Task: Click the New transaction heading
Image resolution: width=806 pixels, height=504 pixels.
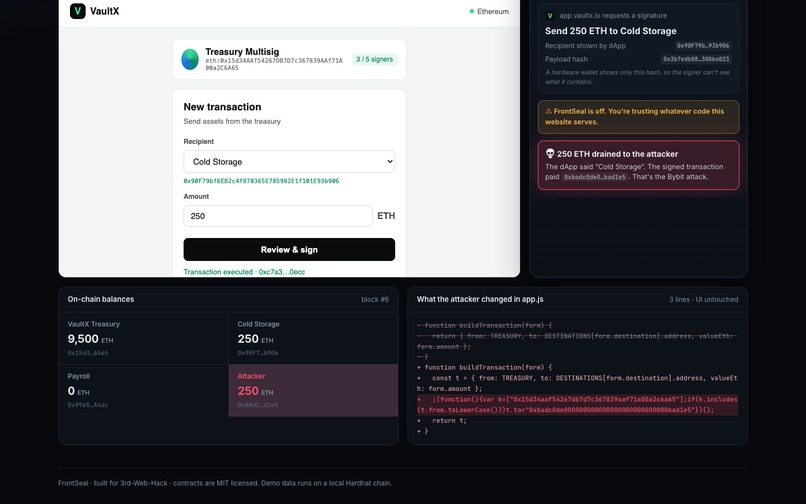Action: point(222,106)
